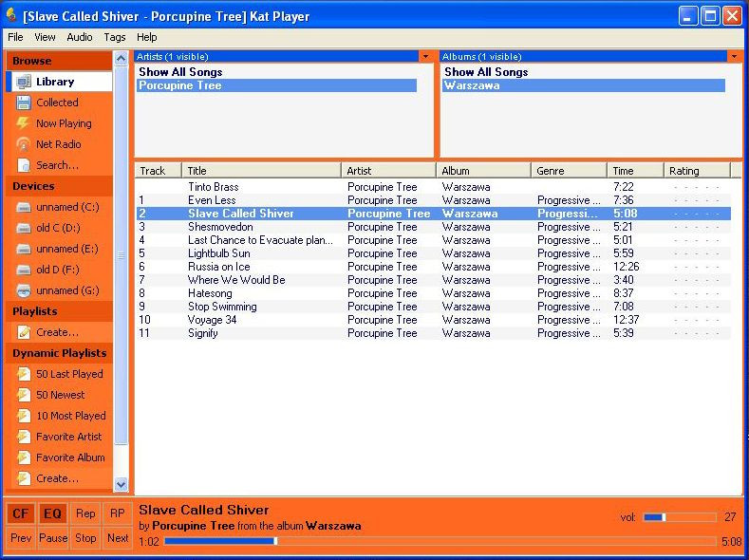Viewport: 749px width, 560px height.
Task: Click the sidebar scroll up arrow
Action: coord(122,59)
